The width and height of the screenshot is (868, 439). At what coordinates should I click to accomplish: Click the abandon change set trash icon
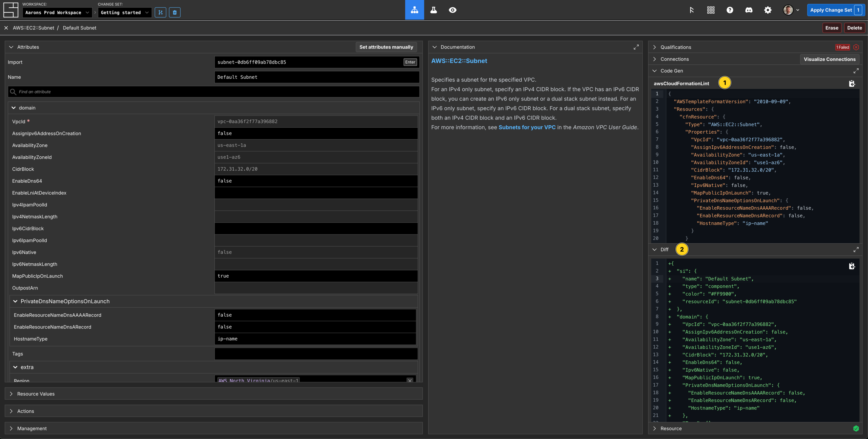tap(175, 12)
